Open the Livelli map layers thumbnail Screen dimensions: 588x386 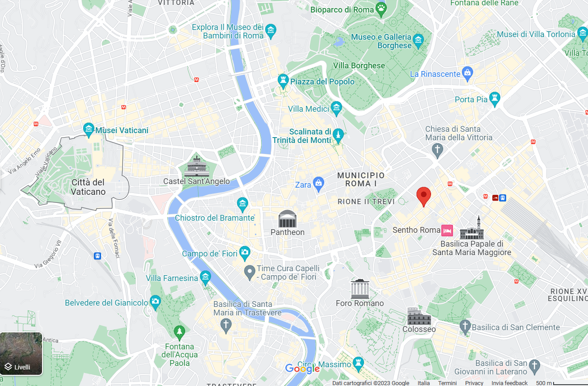[21, 353]
